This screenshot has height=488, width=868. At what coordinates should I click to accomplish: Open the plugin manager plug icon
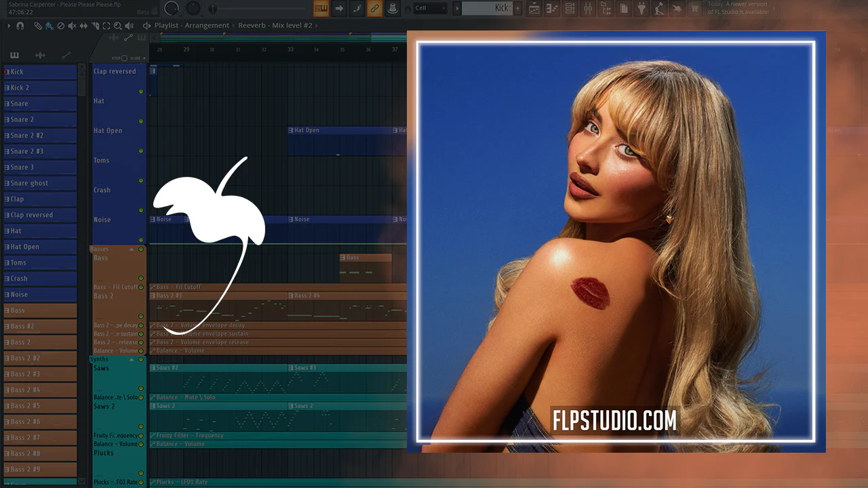tap(642, 8)
